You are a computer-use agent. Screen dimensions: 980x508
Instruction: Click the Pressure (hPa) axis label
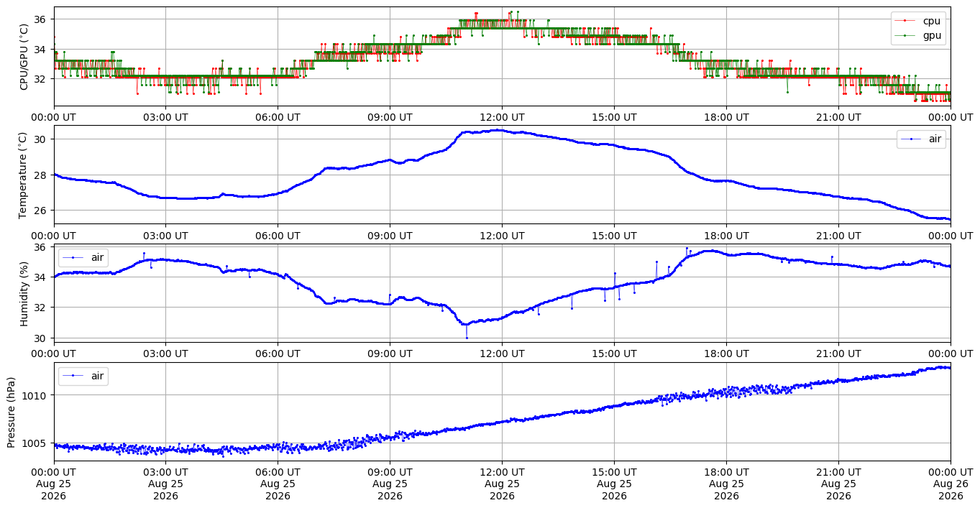12,412
